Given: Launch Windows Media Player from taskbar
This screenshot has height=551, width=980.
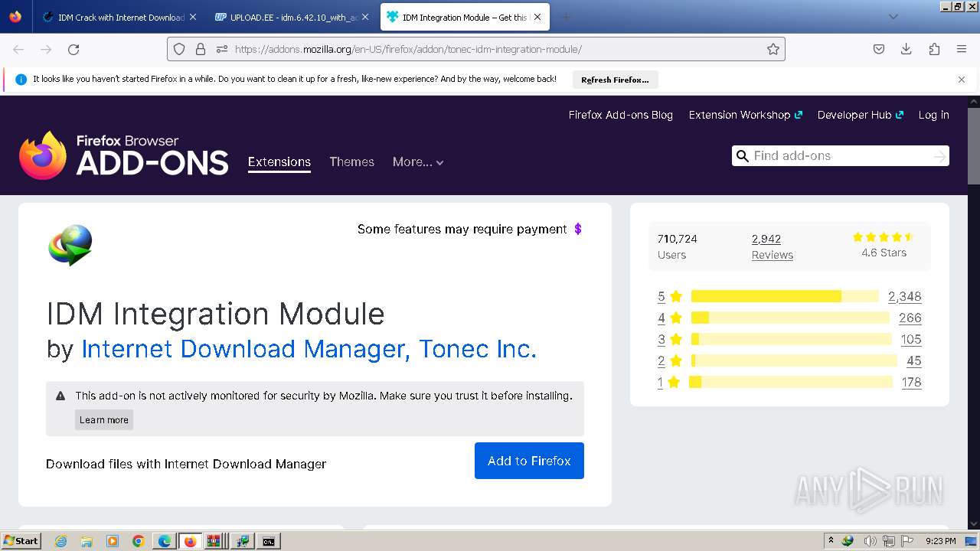Looking at the screenshot, I should 113,541.
